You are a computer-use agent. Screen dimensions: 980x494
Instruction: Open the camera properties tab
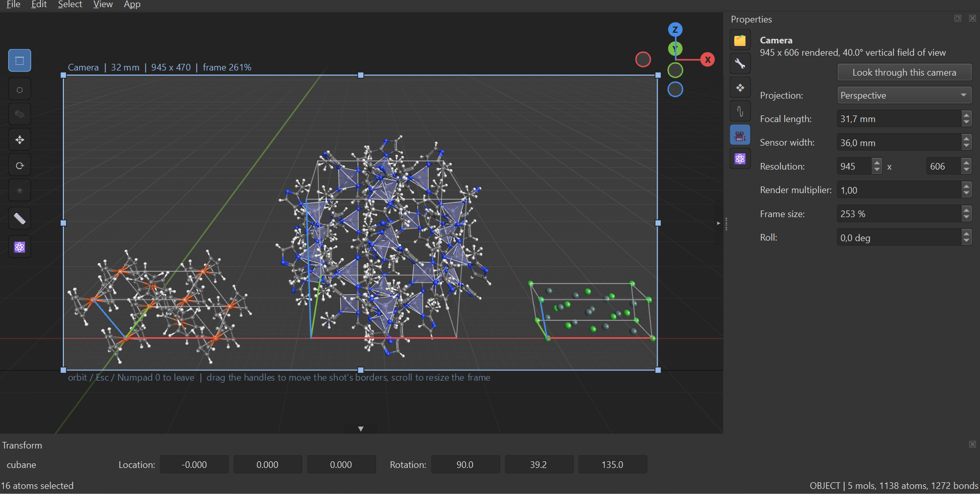pyautogui.click(x=740, y=135)
